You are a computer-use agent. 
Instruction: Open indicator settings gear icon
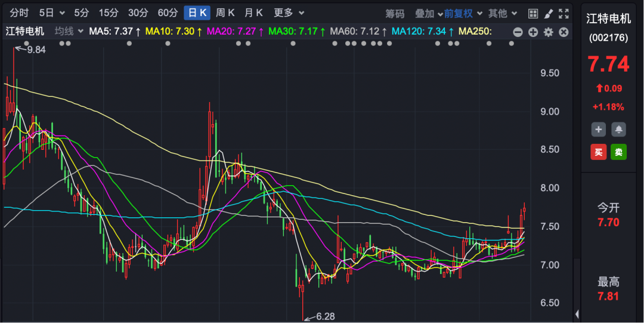[x=549, y=32]
